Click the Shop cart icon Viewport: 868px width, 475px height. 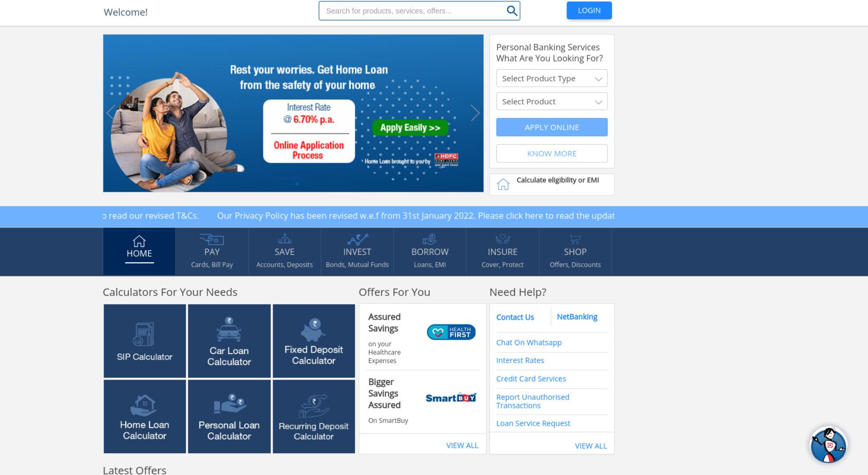(x=575, y=239)
